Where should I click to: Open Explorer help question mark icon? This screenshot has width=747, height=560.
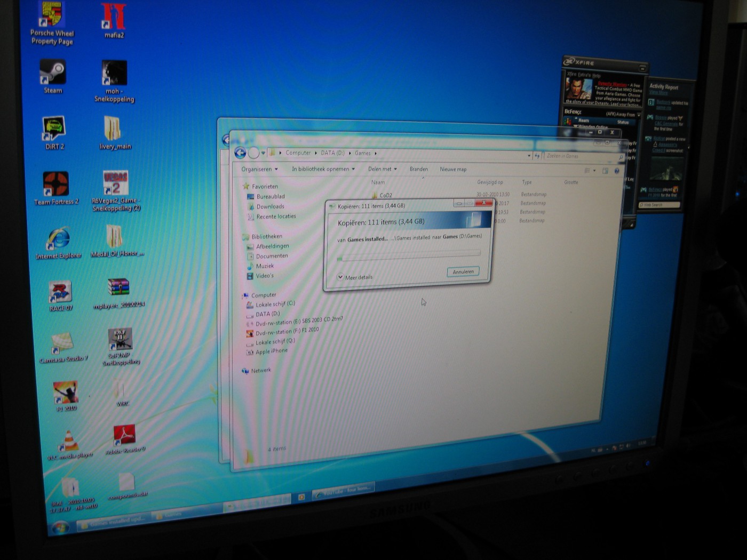point(617,171)
